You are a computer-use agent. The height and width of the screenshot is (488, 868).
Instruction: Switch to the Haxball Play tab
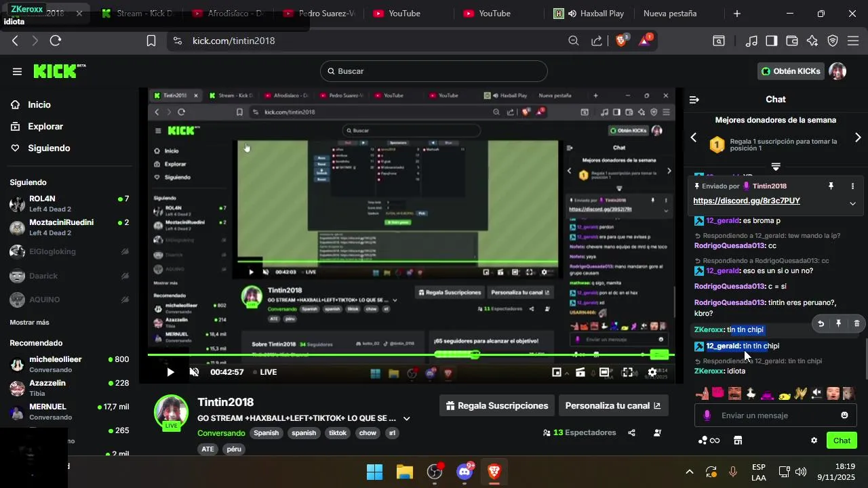(x=589, y=14)
